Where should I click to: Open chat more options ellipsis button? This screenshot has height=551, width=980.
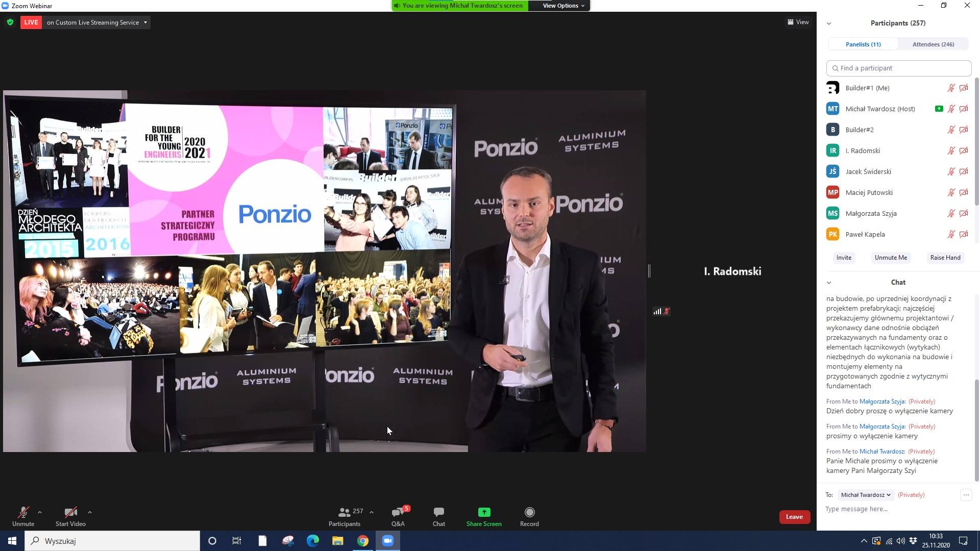[x=966, y=495]
